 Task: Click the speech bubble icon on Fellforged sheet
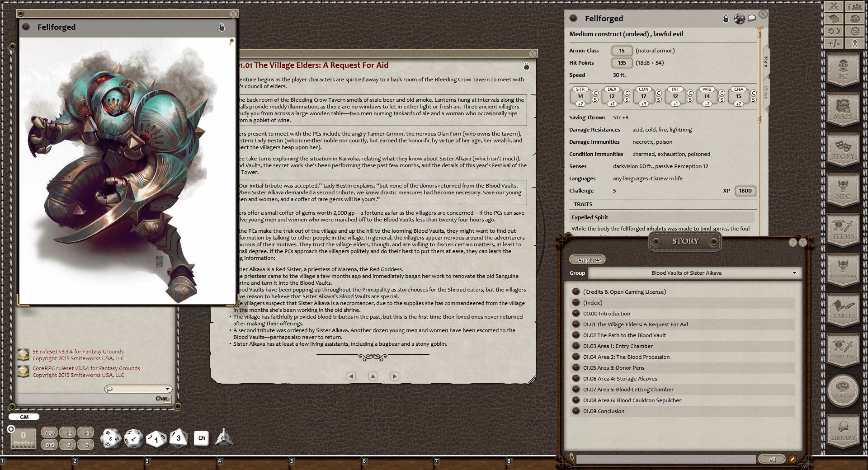pos(751,18)
